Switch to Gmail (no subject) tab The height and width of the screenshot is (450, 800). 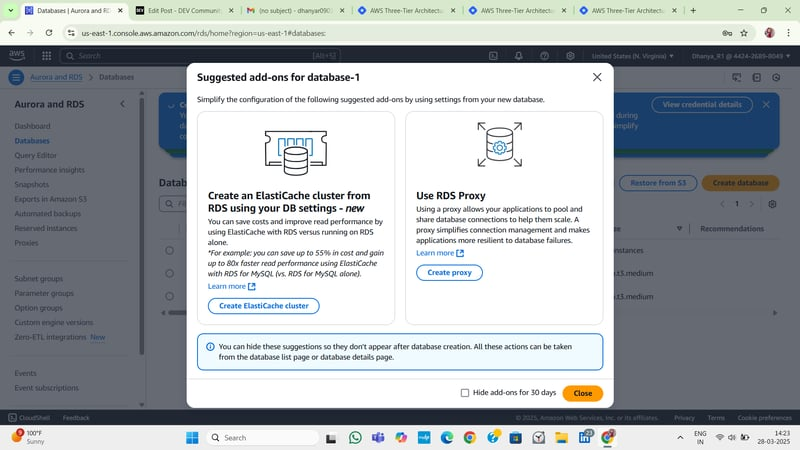pos(295,10)
